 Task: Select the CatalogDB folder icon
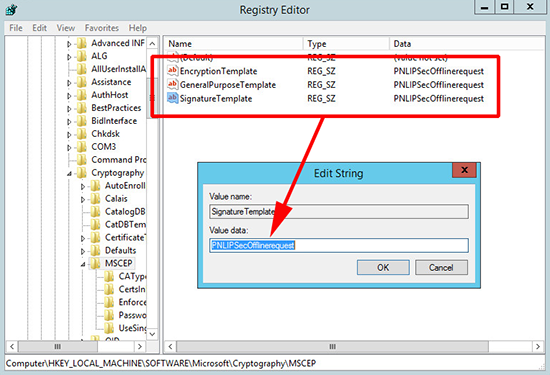click(x=95, y=212)
